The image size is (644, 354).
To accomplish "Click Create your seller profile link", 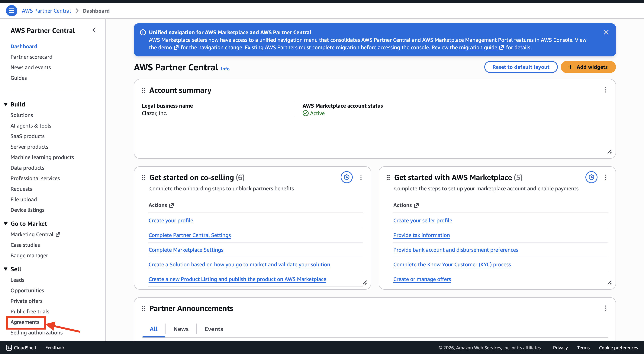I will coord(423,220).
